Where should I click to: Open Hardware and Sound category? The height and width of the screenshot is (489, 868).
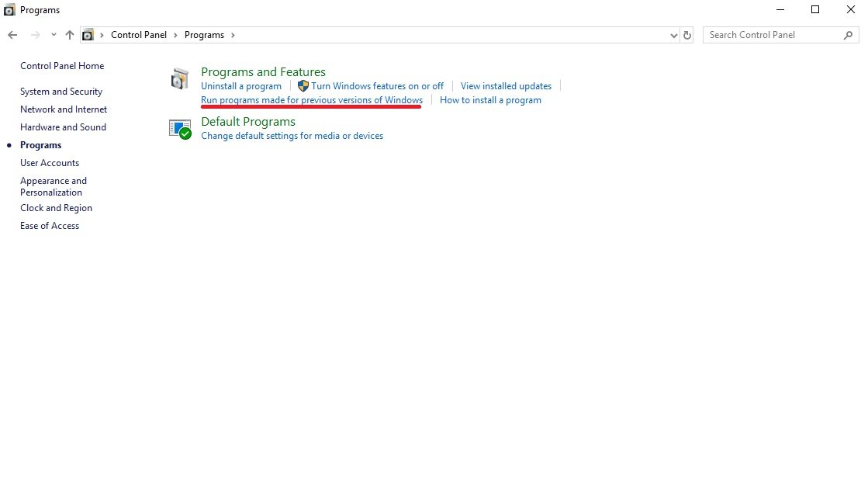pyautogui.click(x=63, y=127)
